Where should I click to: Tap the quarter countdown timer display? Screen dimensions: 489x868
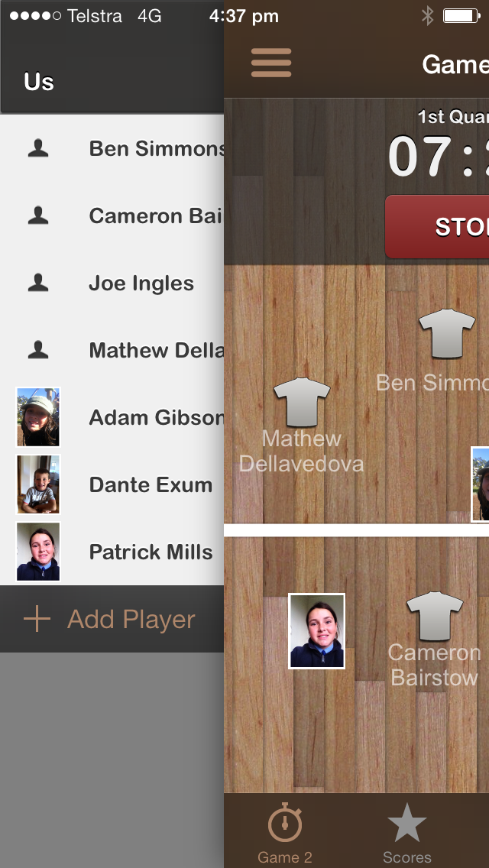(438, 157)
